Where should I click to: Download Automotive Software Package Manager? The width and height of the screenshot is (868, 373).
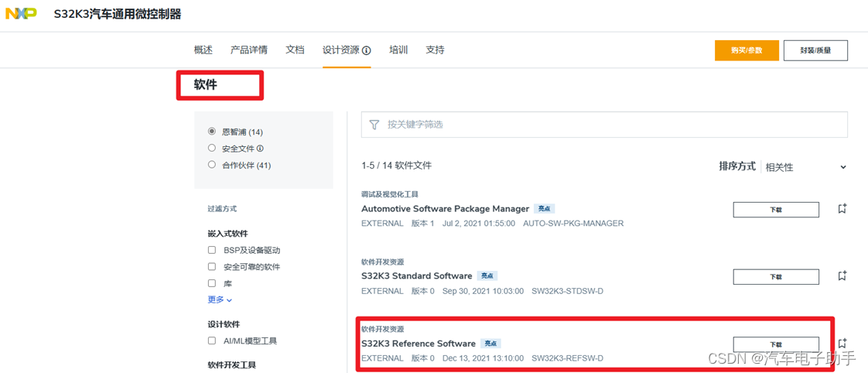pyautogui.click(x=776, y=210)
